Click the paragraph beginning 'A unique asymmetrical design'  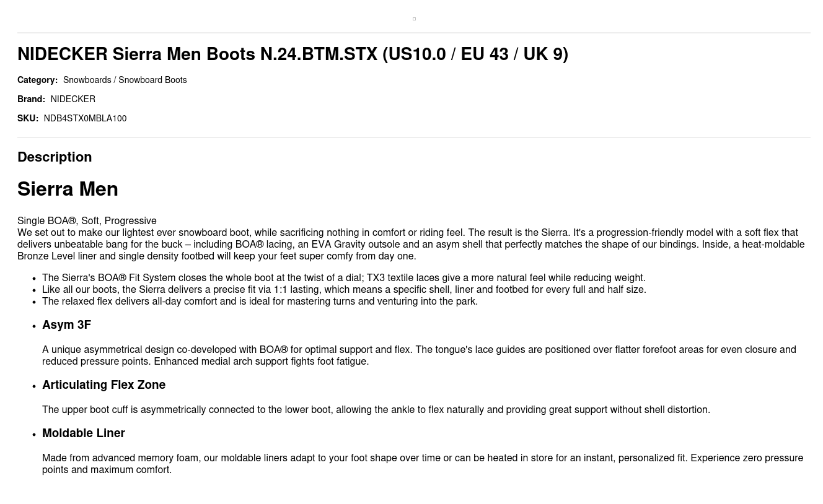point(419,355)
